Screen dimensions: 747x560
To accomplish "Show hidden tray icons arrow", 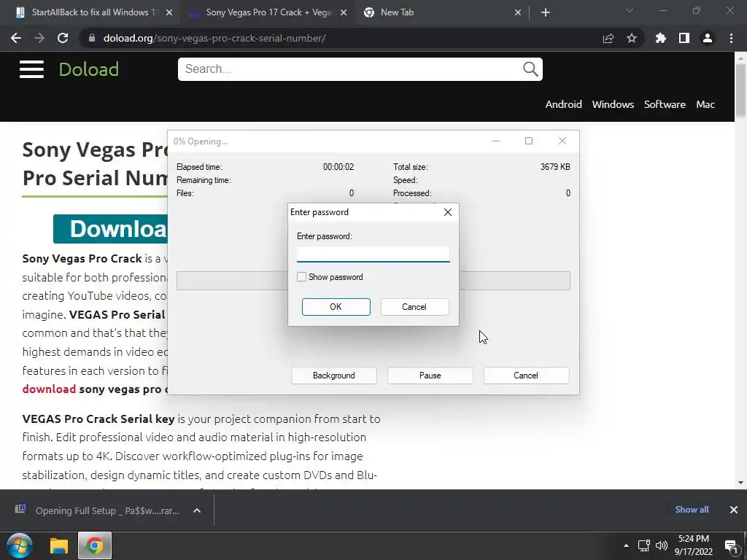I will pyautogui.click(x=626, y=545).
